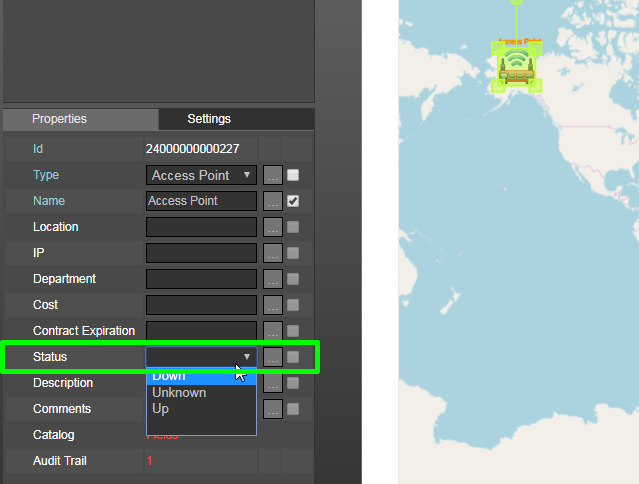Tick the Location row checkbox
The height and width of the screenshot is (484, 639).
[293, 227]
